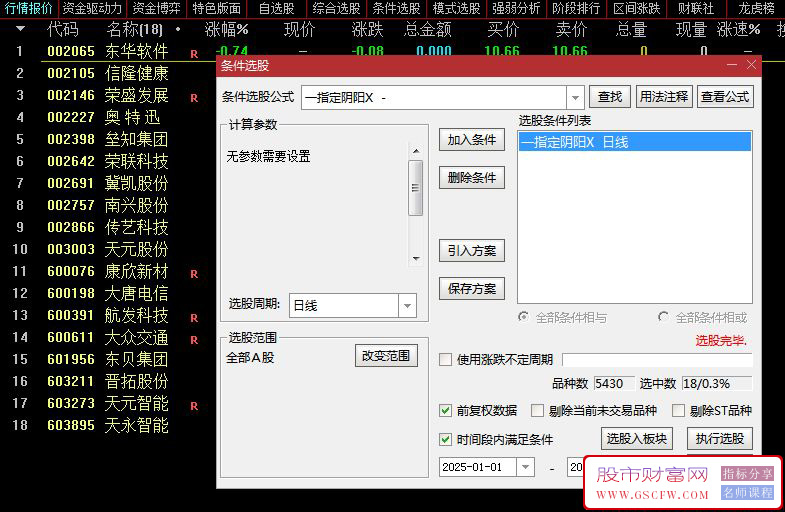The image size is (785, 512).
Task: Enable 使用涨跌不定周期 checkbox
Action: click(x=445, y=359)
